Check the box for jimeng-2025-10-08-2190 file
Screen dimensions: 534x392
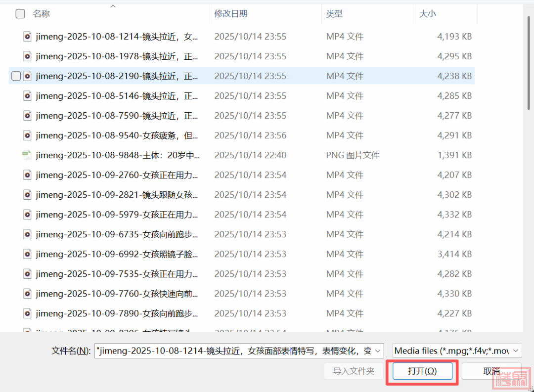coord(16,76)
